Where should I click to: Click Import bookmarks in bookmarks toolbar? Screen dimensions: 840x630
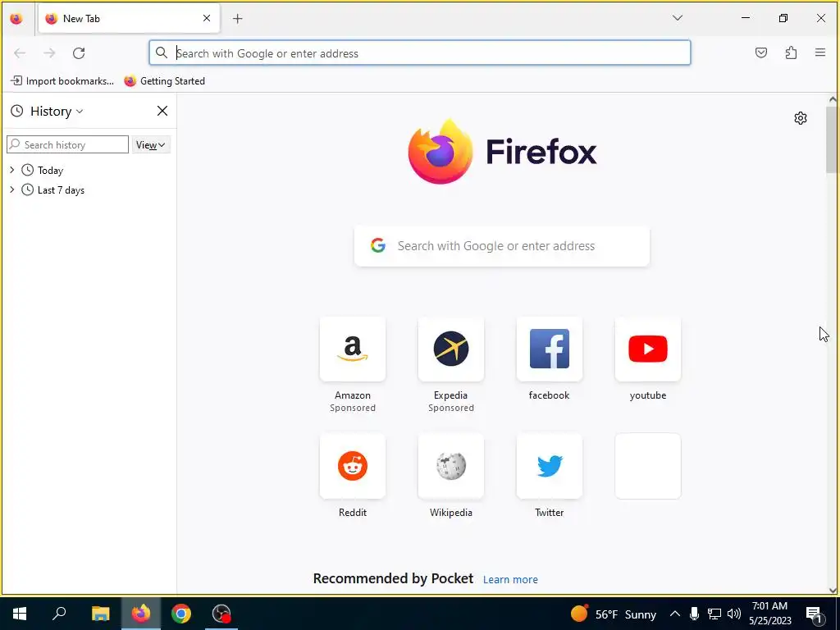62,81
